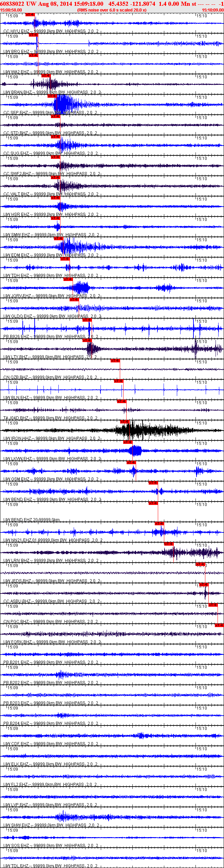Select the PB B203 EHZ station label
Screen dimensions: 224x868
[51, 703]
